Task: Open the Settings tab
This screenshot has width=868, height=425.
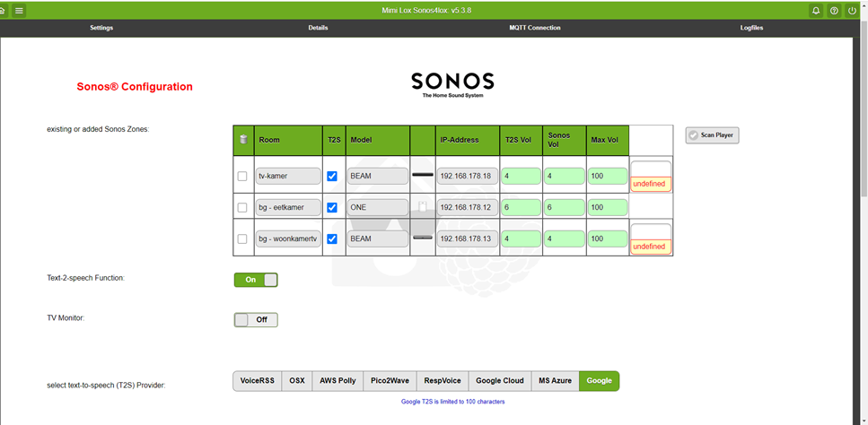Action: coord(101,28)
